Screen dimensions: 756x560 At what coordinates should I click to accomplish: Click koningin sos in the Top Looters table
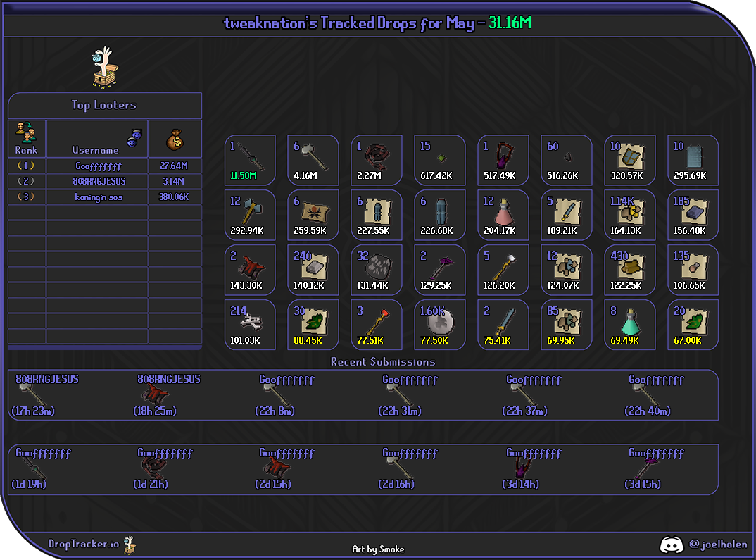tap(99, 197)
